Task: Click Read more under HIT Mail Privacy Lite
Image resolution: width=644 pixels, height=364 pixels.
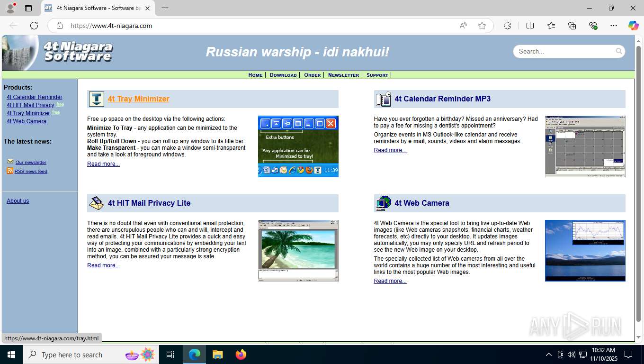Action: [x=103, y=265]
